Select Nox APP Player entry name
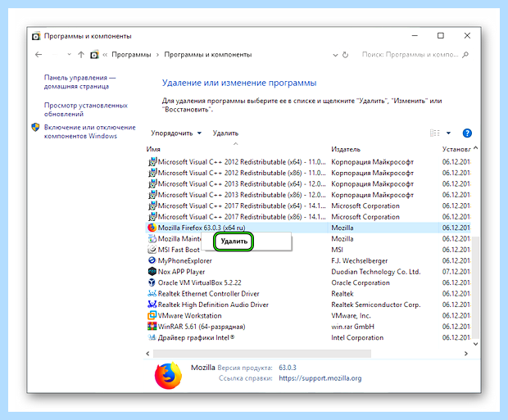Screen dimensions: 508x420 pos(181,272)
